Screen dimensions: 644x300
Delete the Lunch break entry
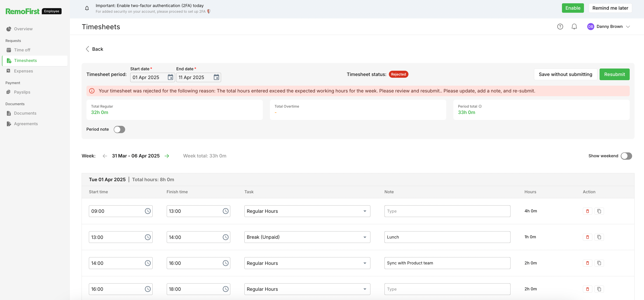coord(587,237)
